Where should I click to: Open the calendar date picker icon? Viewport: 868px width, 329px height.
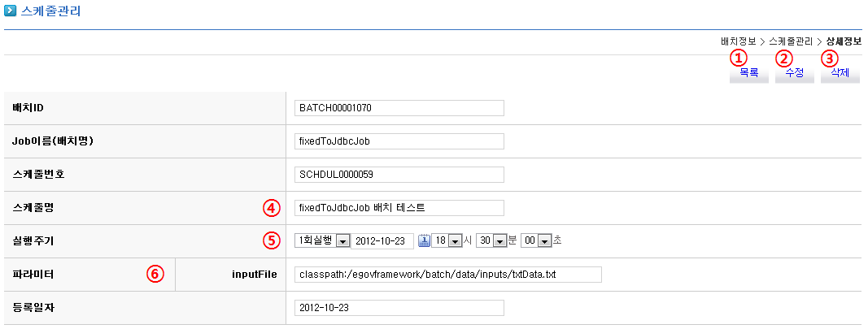click(x=424, y=240)
